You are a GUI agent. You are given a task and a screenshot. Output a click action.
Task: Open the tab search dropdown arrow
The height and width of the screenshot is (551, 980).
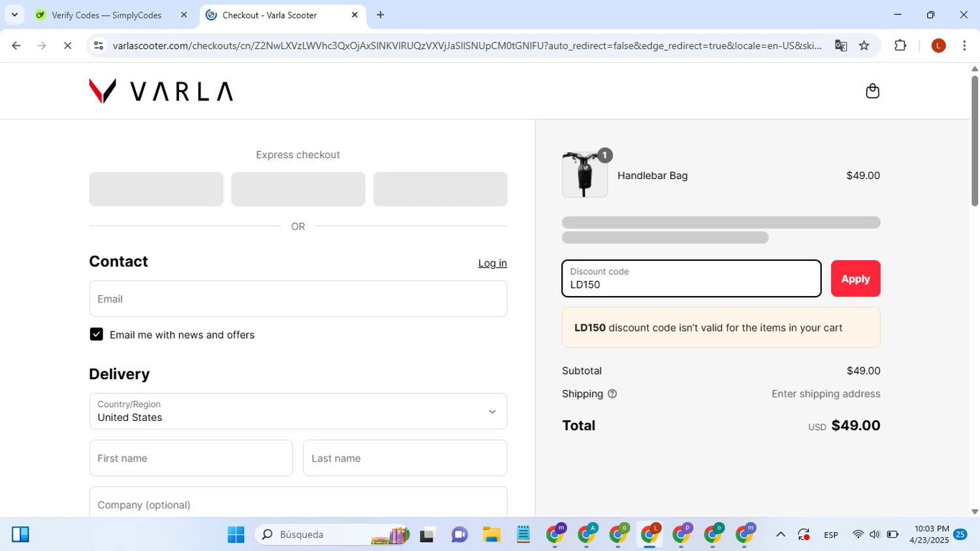(x=14, y=14)
